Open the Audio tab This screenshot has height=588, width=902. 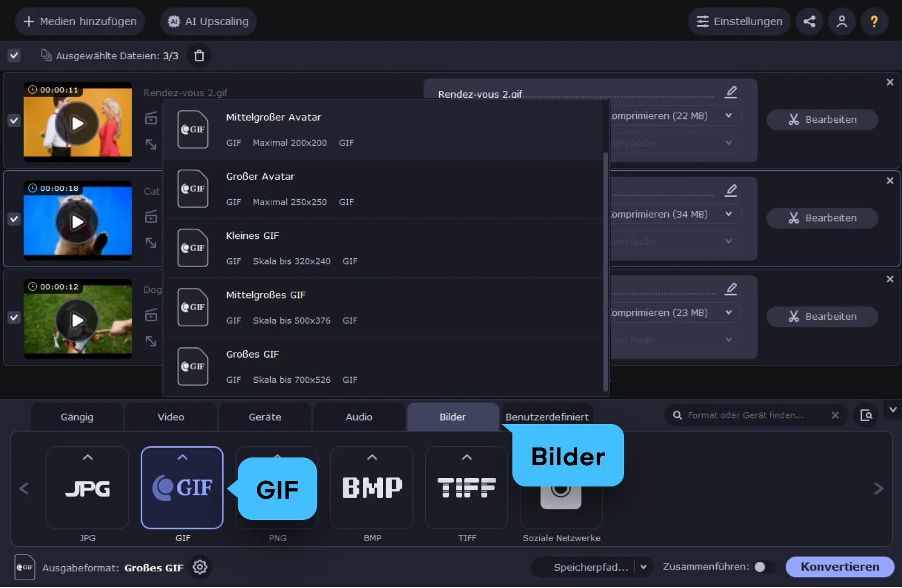pos(359,417)
